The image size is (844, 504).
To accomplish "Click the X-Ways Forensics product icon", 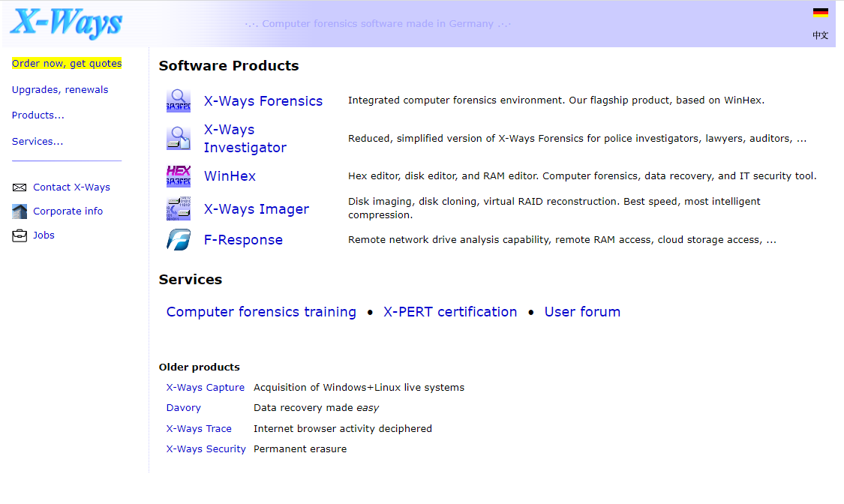I will coord(178,100).
